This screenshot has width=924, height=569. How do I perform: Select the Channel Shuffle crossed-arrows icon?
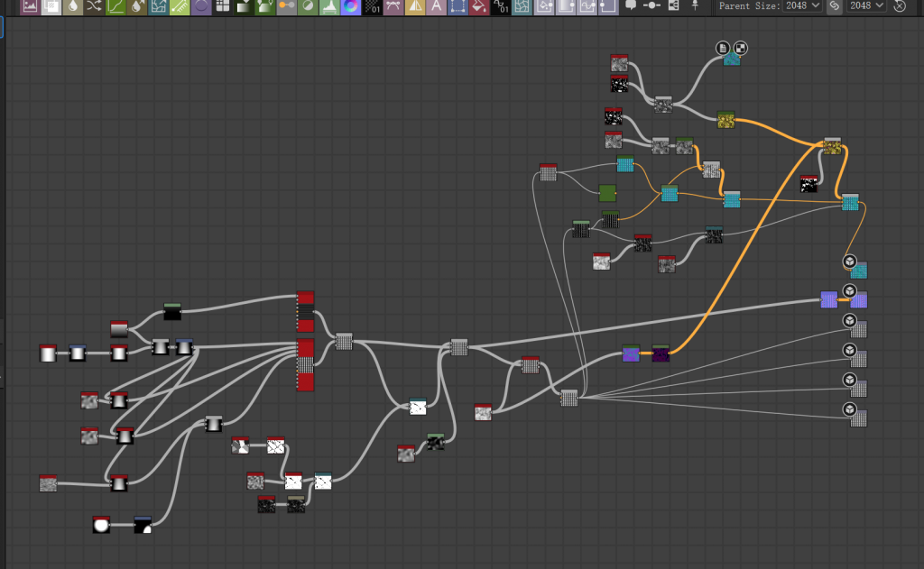pos(95,6)
